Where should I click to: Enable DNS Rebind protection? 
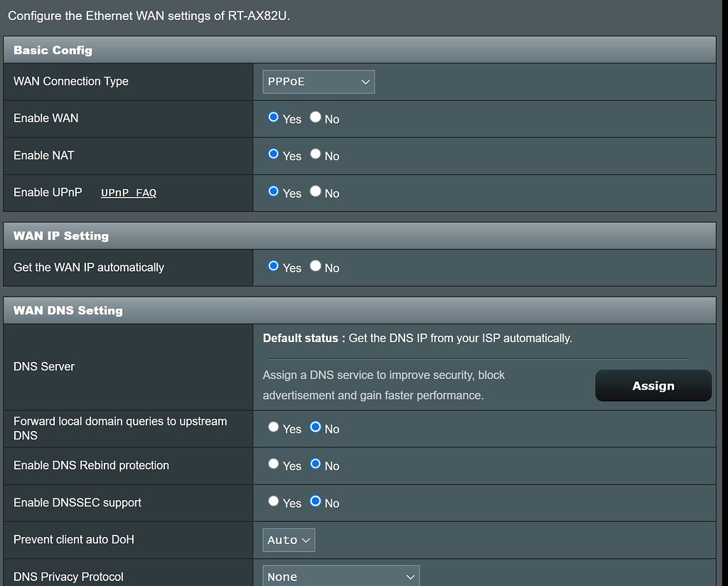(273, 464)
